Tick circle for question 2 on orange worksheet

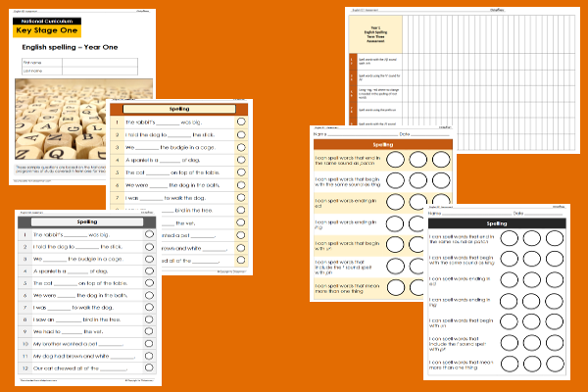pyautogui.click(x=241, y=134)
